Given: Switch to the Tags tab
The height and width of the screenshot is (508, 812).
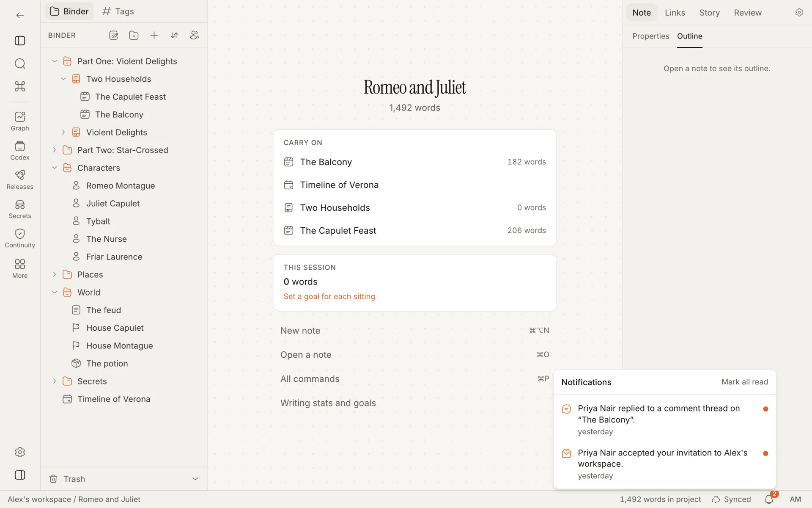Looking at the screenshot, I should [x=118, y=11].
